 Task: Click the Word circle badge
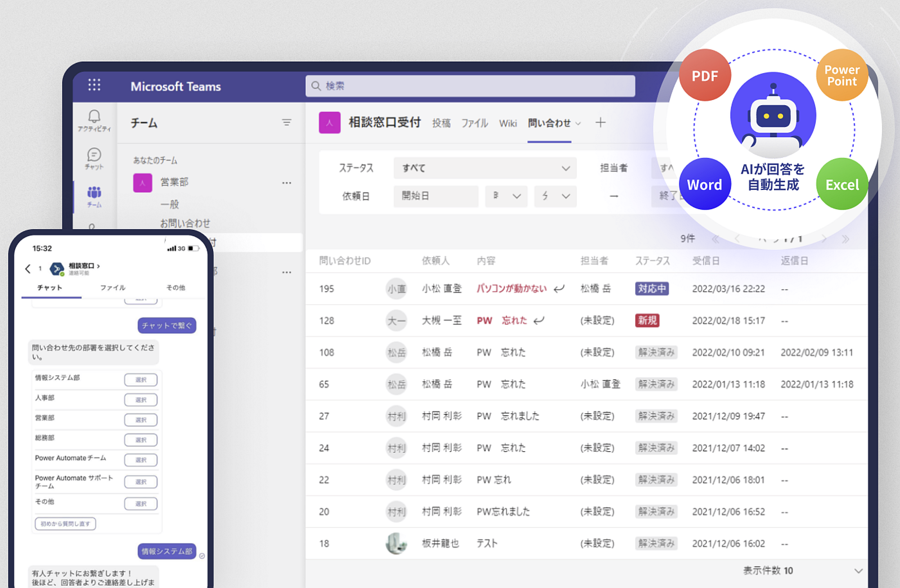704,184
